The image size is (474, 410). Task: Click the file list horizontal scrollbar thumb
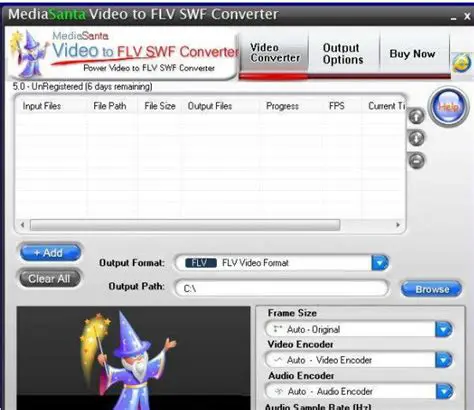[185, 225]
